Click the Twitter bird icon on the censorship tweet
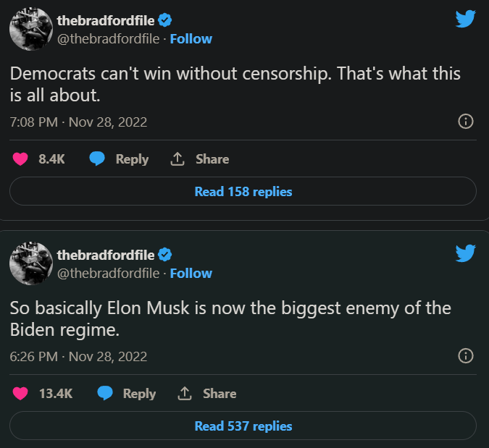Image resolution: width=489 pixels, height=448 pixels. tap(465, 19)
